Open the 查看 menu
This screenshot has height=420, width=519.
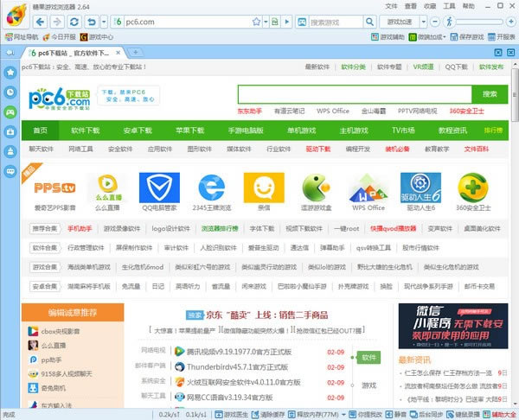pos(410,6)
